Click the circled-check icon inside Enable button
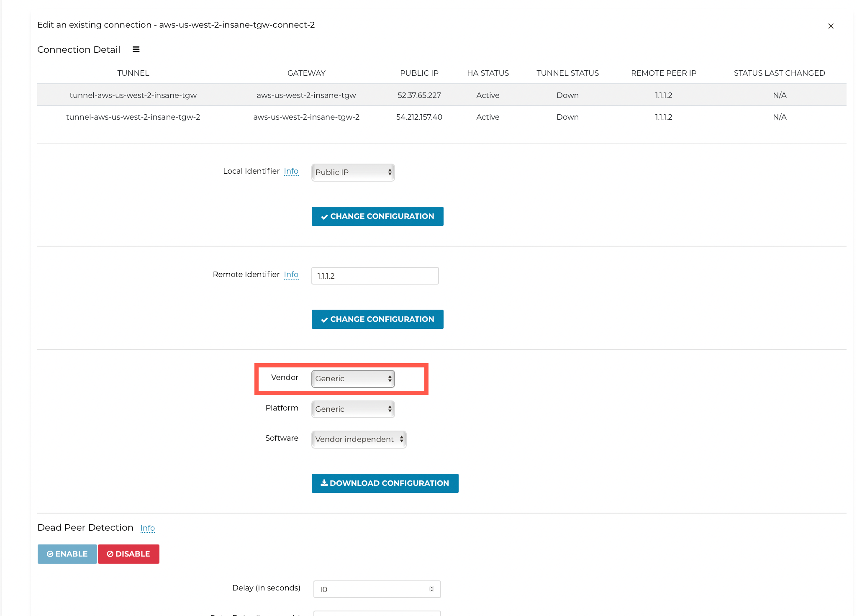The height and width of the screenshot is (616, 857). pos(51,554)
